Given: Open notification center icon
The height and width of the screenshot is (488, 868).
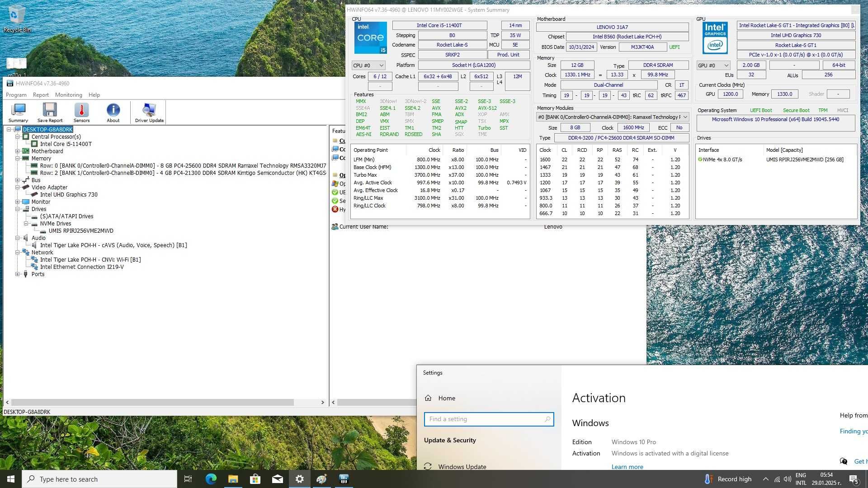Looking at the screenshot, I should [x=854, y=479].
